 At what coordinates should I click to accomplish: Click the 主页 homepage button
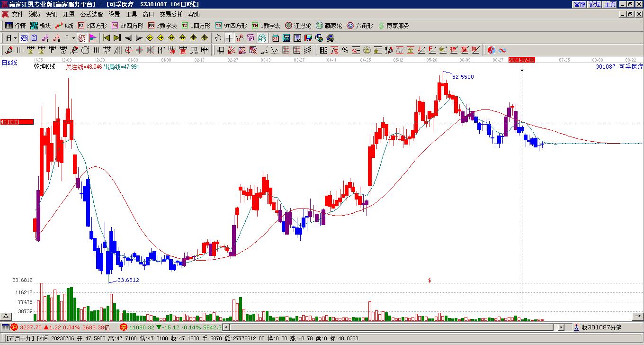pos(610,4)
